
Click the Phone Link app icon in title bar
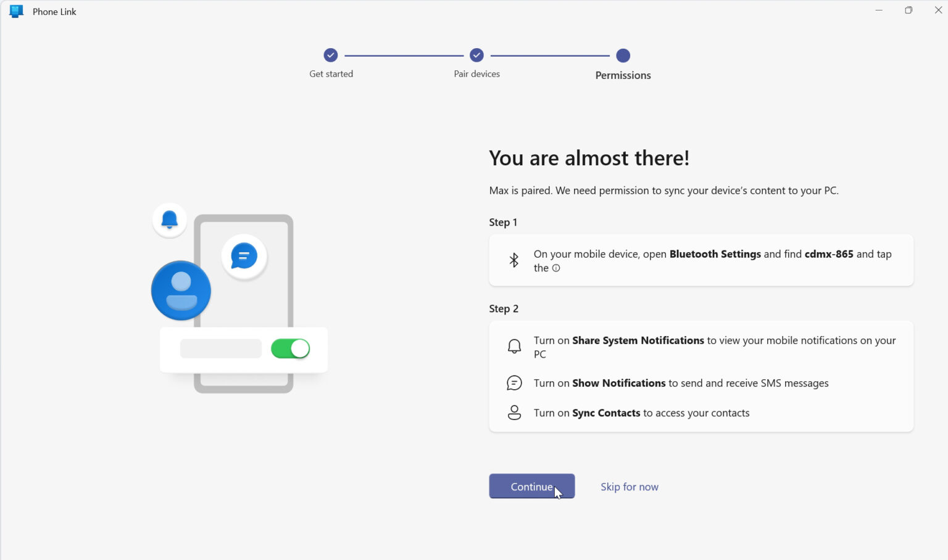(17, 11)
